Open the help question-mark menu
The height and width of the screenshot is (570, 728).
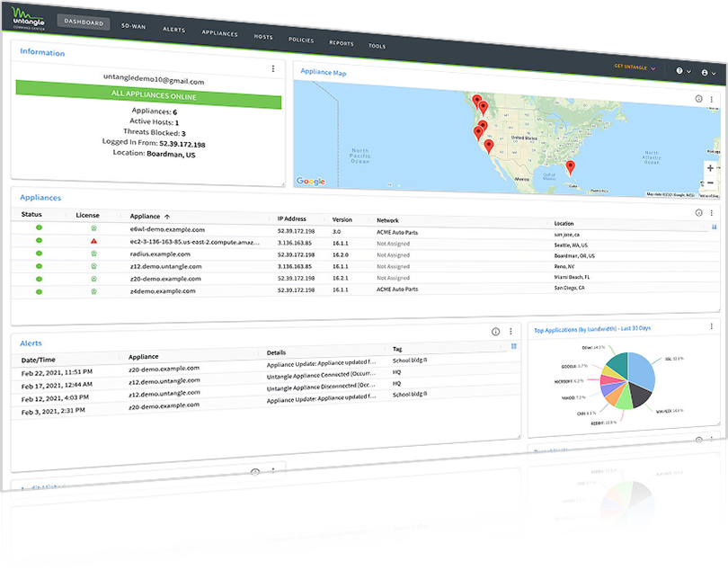(683, 71)
